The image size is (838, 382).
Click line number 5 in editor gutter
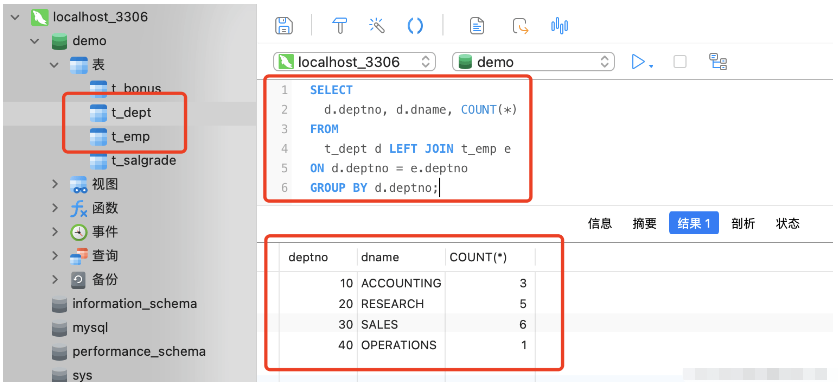click(284, 168)
